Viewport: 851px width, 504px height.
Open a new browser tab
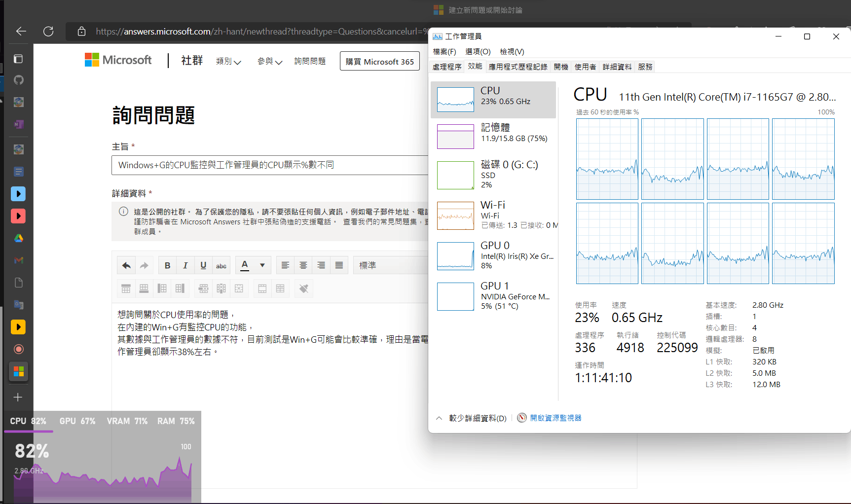pos(18,397)
